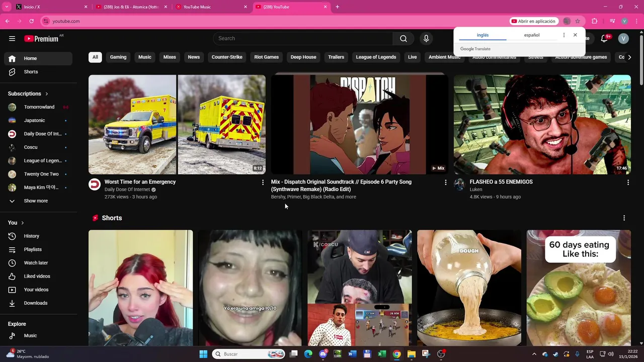This screenshot has width=644, height=362.
Task: Select the League of Legends category chip
Action: click(376, 57)
